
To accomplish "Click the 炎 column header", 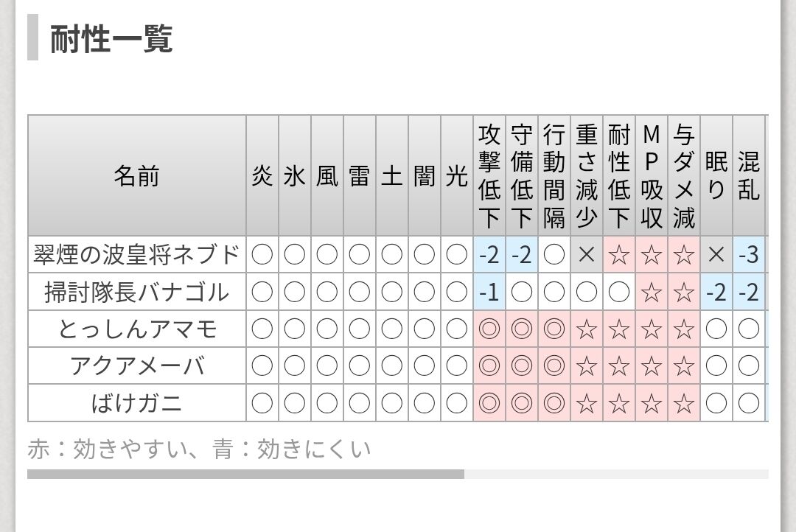I will click(x=262, y=175).
